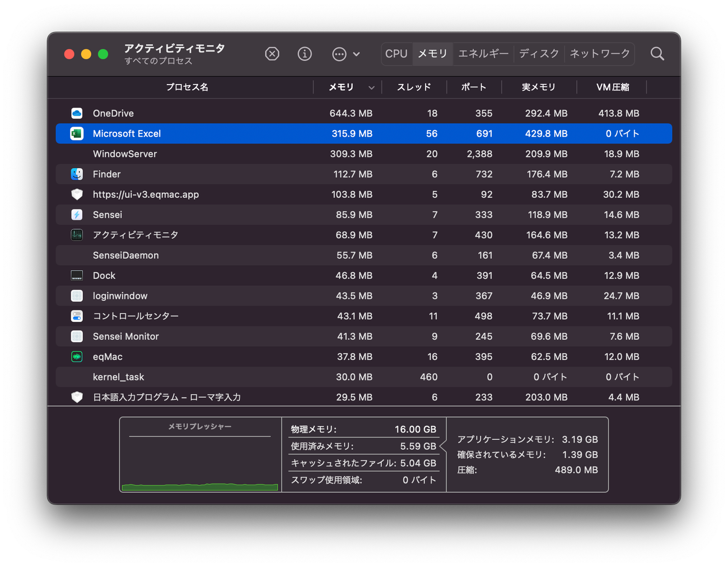Viewport: 728px width, 567px height.
Task: Sort by プロセス名 column header
Action: (187, 87)
